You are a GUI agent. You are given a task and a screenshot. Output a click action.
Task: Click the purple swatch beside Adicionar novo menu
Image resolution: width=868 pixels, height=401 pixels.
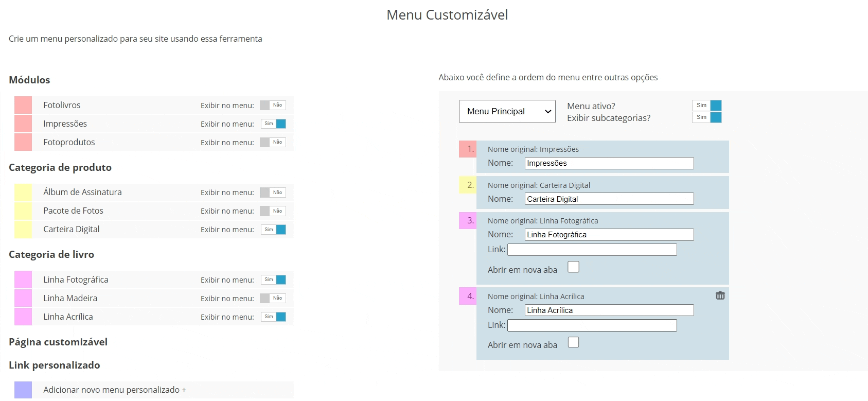[23, 390]
